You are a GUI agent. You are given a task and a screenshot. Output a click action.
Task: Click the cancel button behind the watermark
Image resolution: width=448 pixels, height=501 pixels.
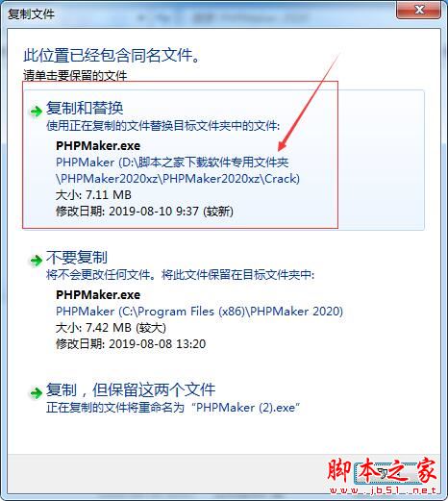click(389, 473)
